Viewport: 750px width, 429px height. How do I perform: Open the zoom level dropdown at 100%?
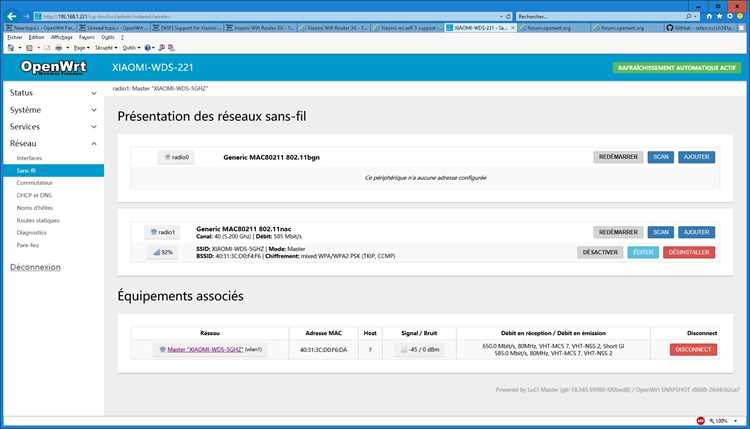point(735,421)
